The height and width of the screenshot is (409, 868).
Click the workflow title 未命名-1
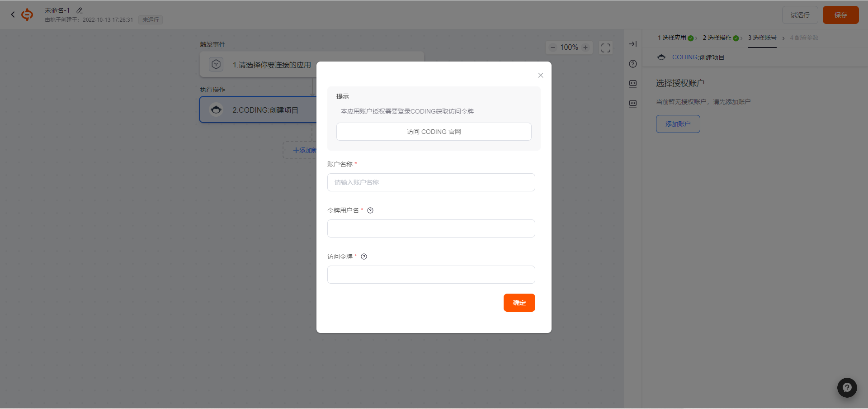click(57, 10)
